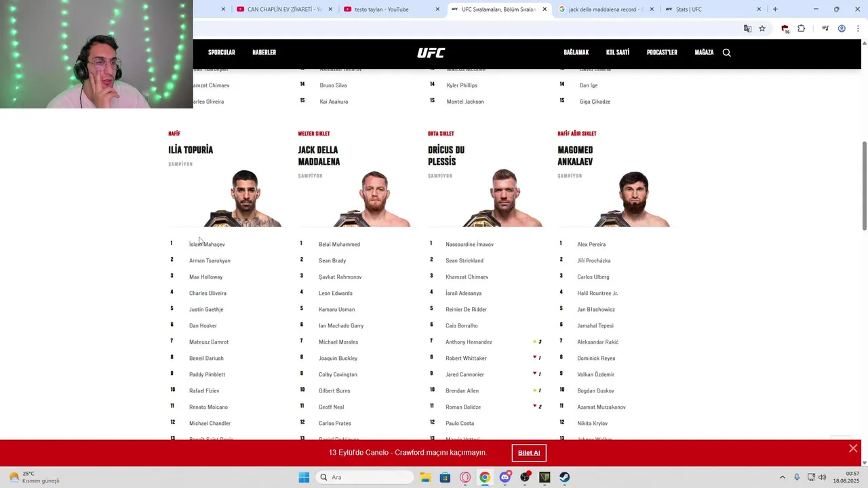This screenshot has width=868, height=488.
Task: Open Microsoft Store from the taskbar
Action: click(445, 477)
